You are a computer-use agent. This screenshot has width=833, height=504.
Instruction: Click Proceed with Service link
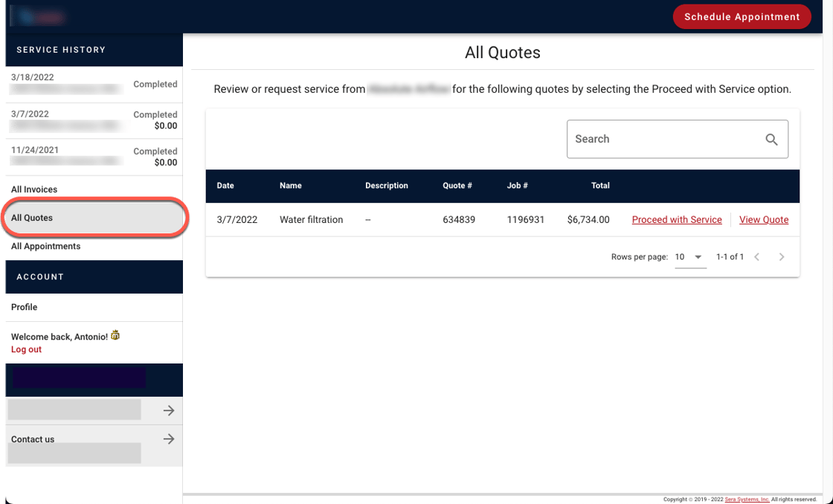(x=677, y=220)
